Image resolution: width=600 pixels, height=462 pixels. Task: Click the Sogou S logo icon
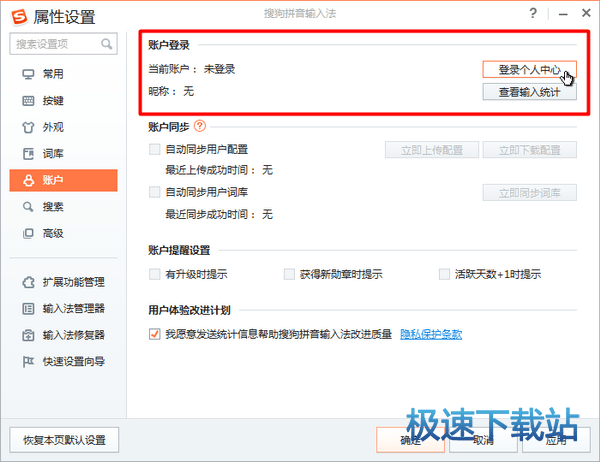click(x=19, y=17)
